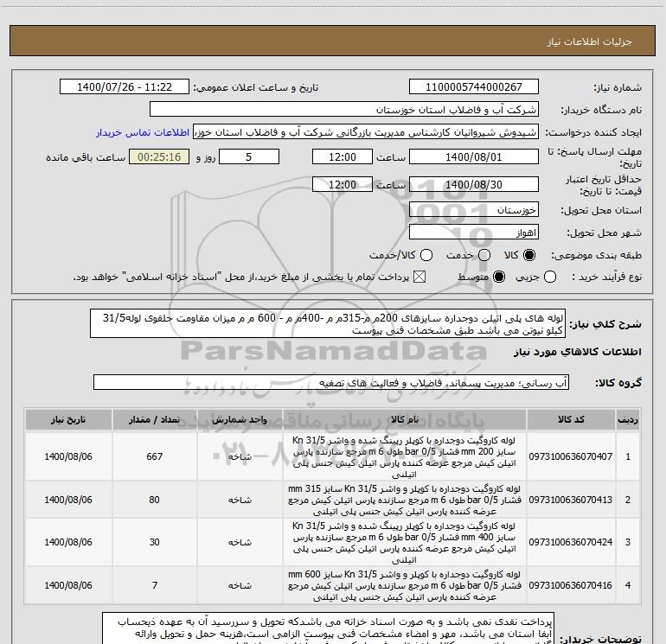Select item code 0973100636070424

pos(571,542)
